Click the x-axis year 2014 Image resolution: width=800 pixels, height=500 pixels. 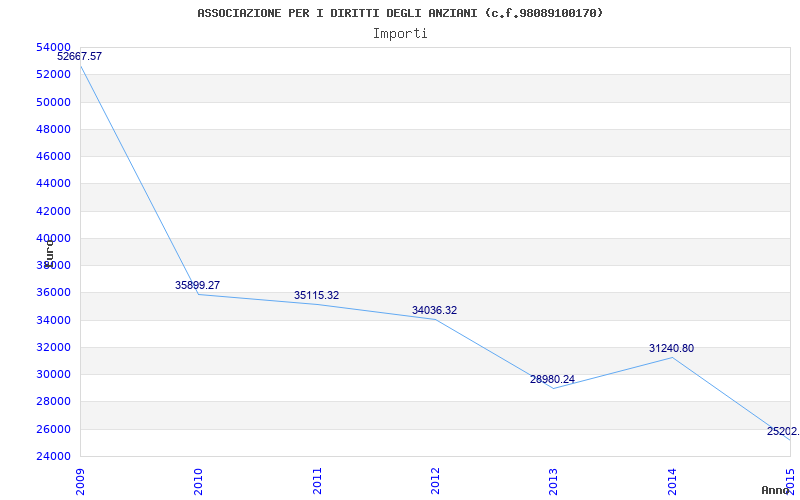click(x=672, y=481)
